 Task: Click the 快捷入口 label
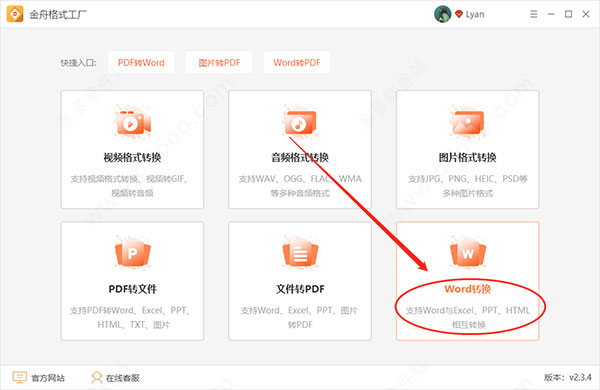click(78, 63)
